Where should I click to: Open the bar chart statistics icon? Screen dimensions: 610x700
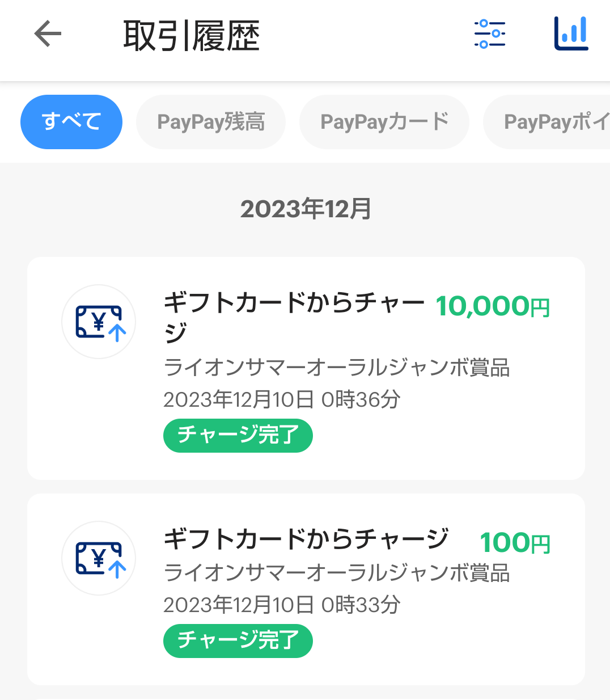(x=571, y=34)
